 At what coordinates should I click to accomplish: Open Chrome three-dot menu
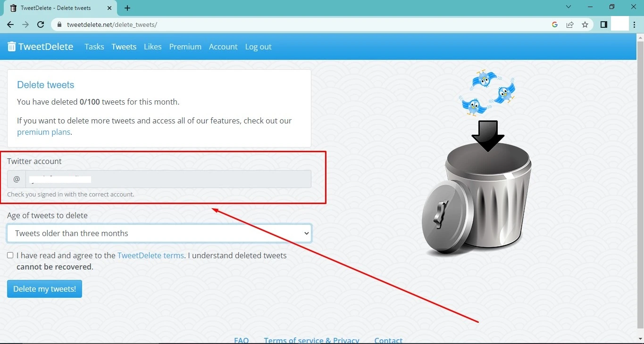point(635,25)
